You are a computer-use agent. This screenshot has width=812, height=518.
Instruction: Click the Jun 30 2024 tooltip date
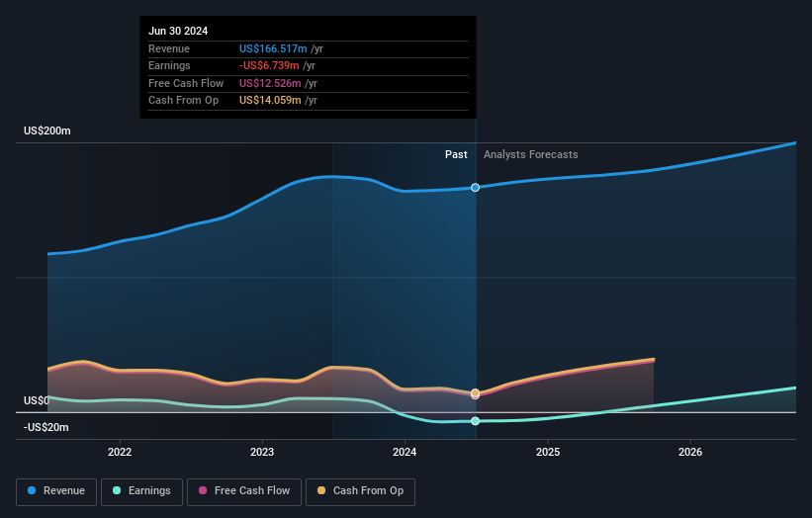(178, 31)
